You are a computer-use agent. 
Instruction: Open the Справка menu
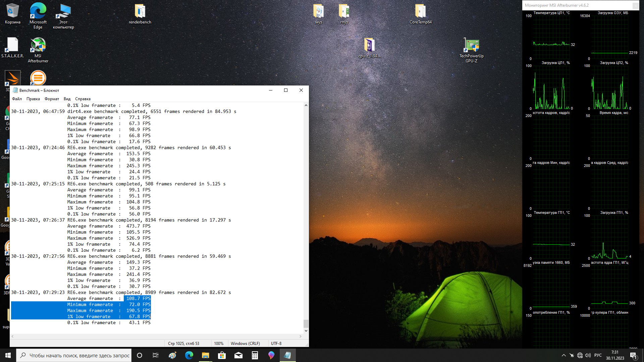click(x=83, y=99)
